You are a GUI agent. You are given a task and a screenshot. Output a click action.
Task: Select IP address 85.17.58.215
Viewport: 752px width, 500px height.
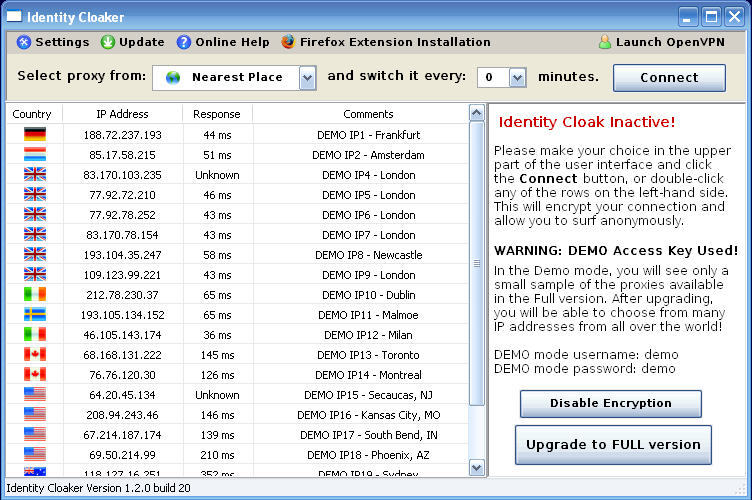(122, 155)
